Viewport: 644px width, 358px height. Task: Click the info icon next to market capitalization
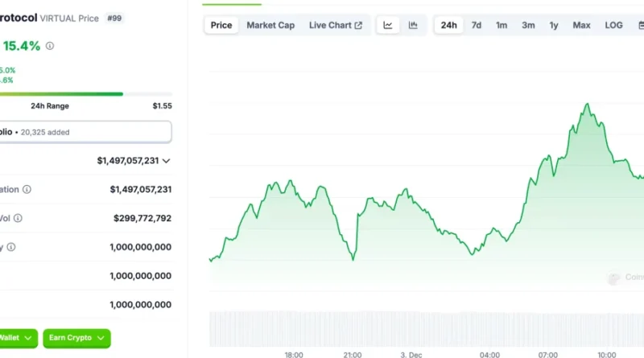coord(27,189)
